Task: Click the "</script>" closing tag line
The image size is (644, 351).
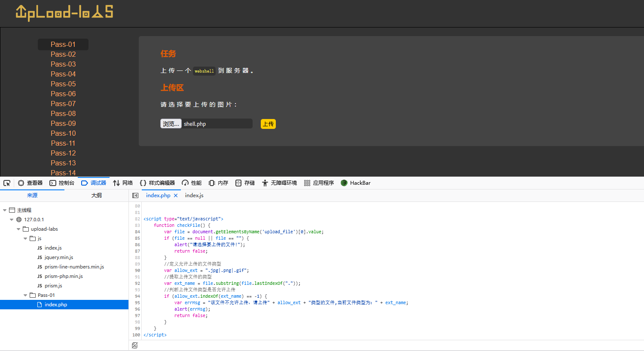Action: click(155, 335)
